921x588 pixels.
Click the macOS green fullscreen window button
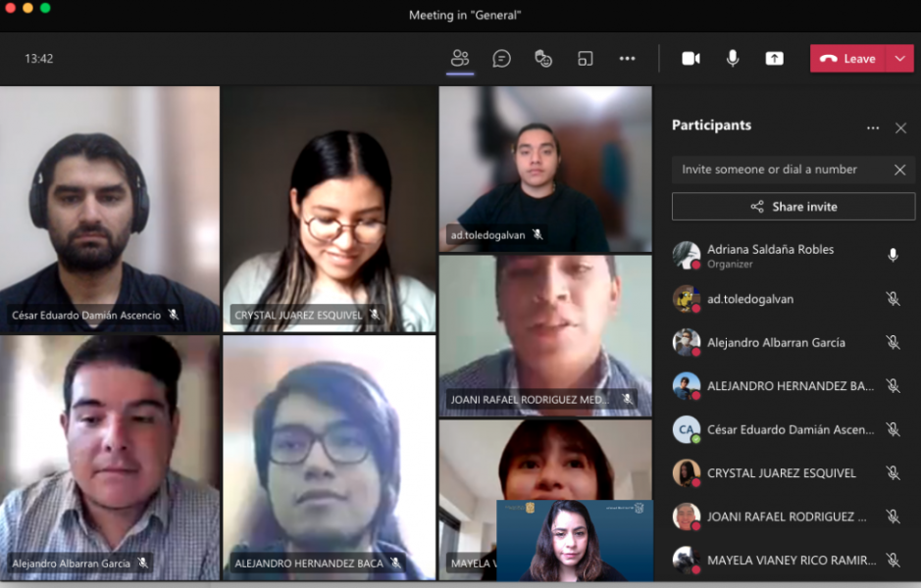(x=45, y=8)
